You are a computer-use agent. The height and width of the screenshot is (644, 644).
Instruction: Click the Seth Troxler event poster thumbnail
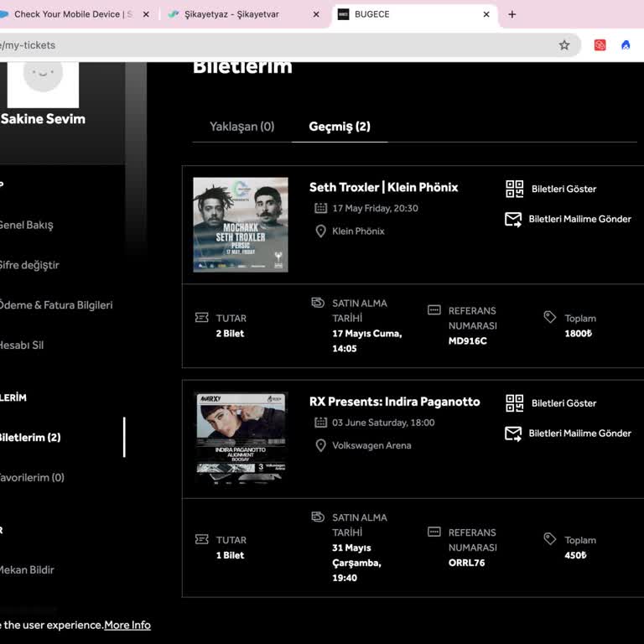coord(241,225)
